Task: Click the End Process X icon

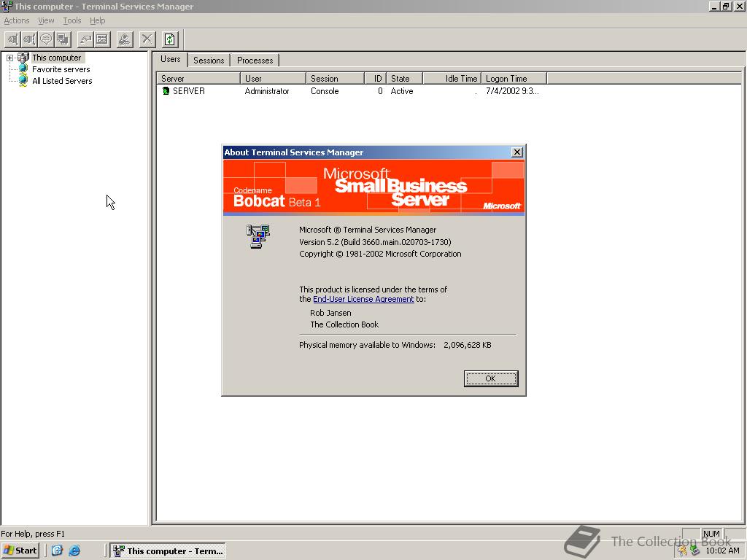Action: point(147,39)
